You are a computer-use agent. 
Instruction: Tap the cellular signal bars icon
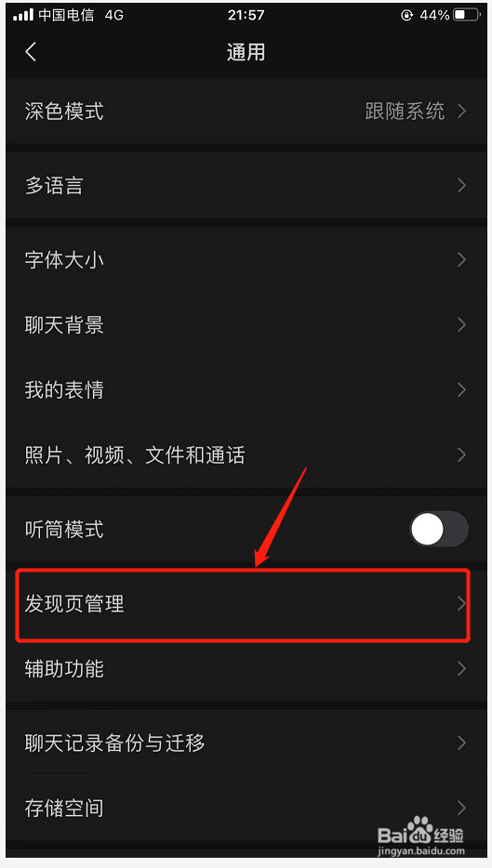(x=22, y=15)
